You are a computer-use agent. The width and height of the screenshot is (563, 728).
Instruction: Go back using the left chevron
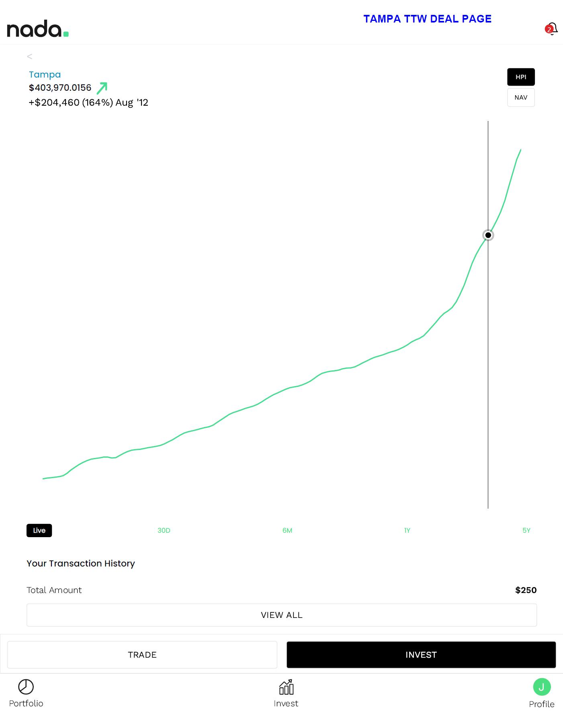[x=30, y=57]
